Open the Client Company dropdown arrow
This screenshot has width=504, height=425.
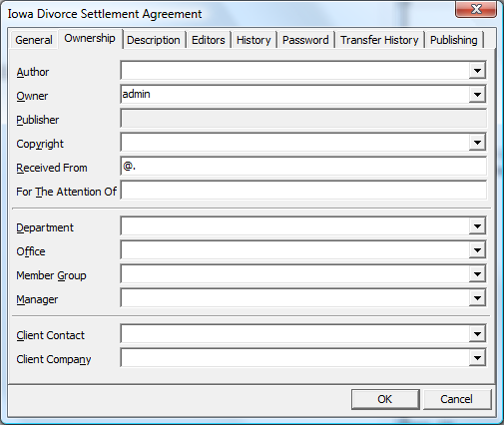[x=477, y=358]
